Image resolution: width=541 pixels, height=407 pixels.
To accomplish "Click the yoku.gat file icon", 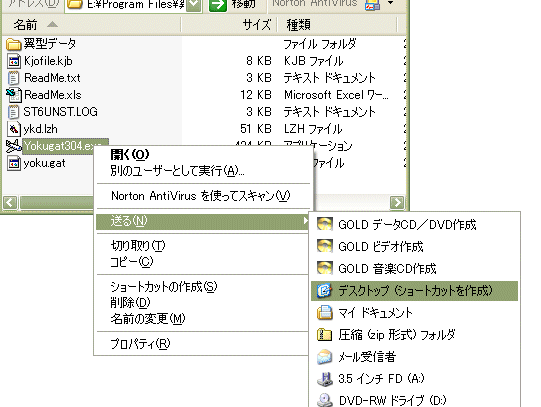I will [x=14, y=163].
